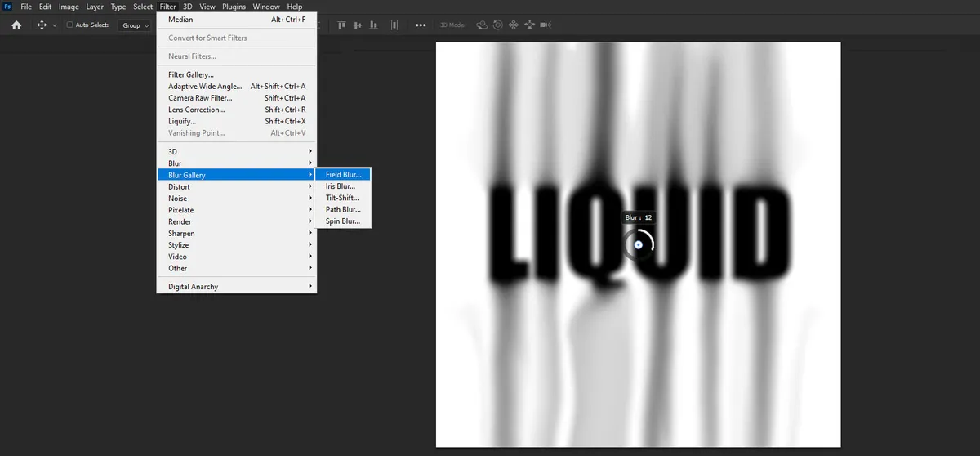Open the File menu
This screenshot has width=980, height=456.
pos(26,7)
